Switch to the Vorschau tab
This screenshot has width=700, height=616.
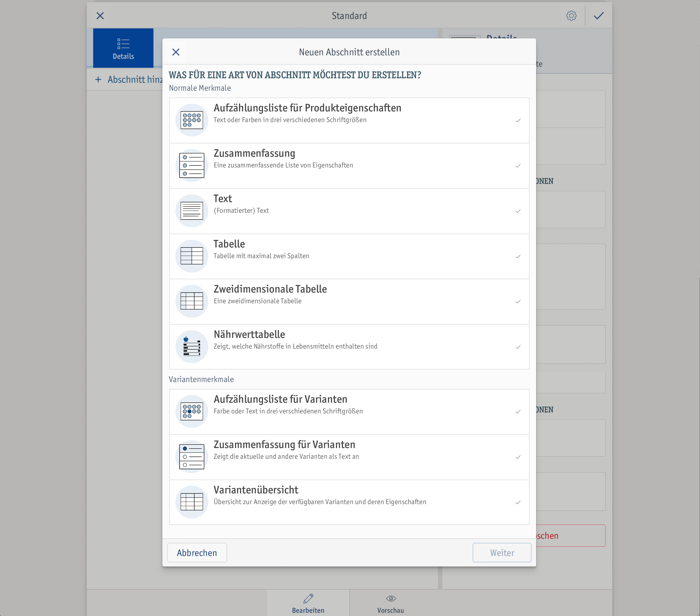coord(391,603)
